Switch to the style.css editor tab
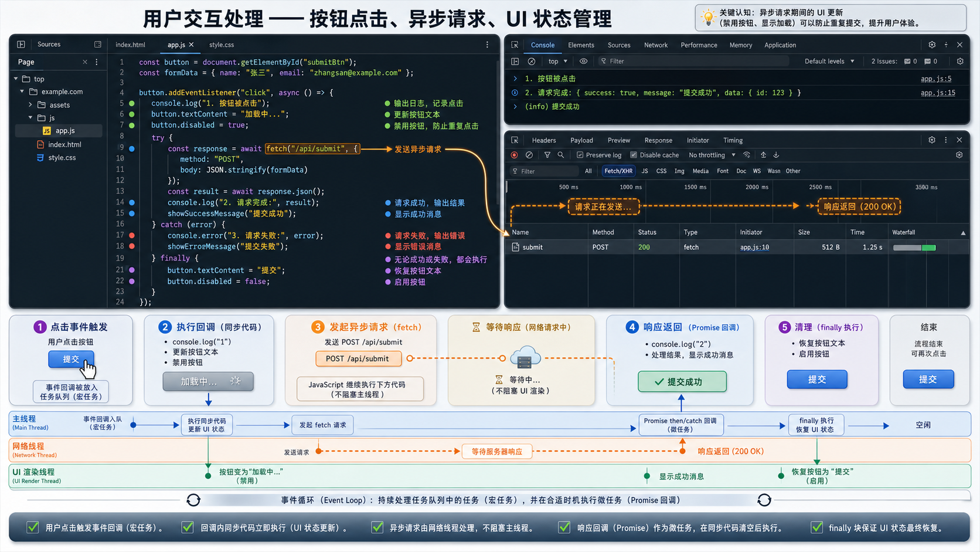The height and width of the screenshot is (552, 980). click(222, 45)
